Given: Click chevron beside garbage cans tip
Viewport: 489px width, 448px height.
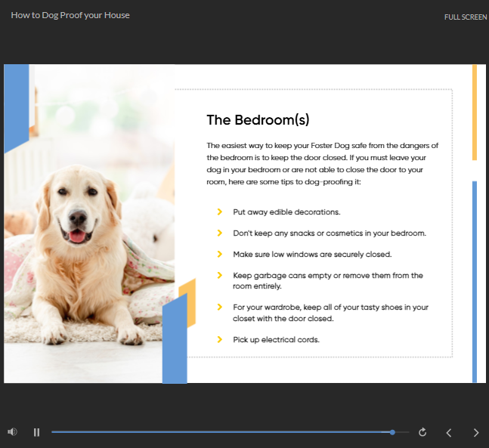Looking at the screenshot, I should [x=220, y=276].
